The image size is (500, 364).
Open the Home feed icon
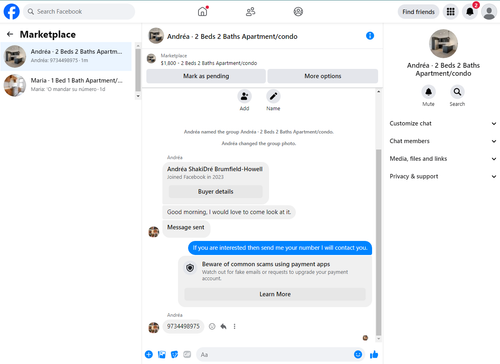tap(202, 12)
